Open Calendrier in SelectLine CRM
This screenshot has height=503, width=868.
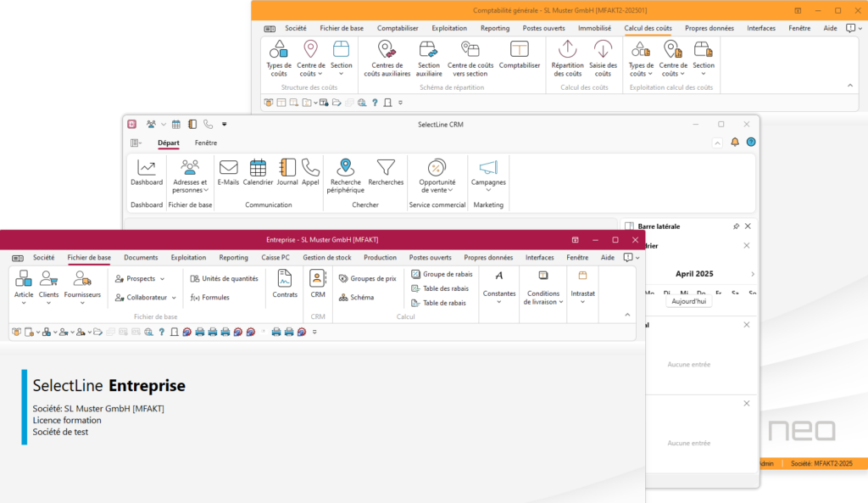pos(258,172)
